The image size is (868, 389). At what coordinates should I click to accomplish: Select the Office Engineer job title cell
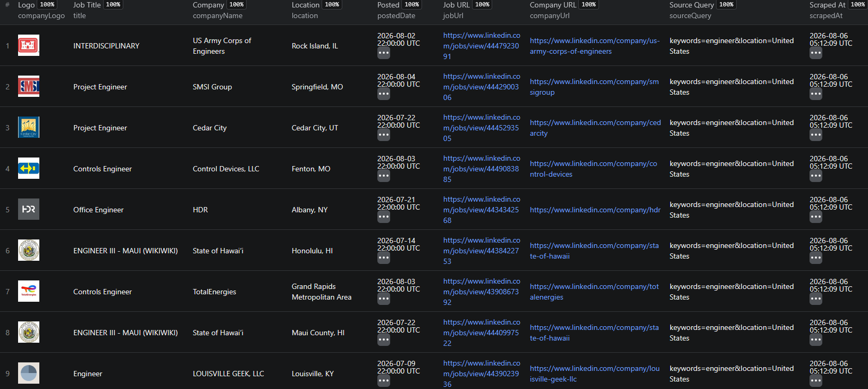click(98, 210)
